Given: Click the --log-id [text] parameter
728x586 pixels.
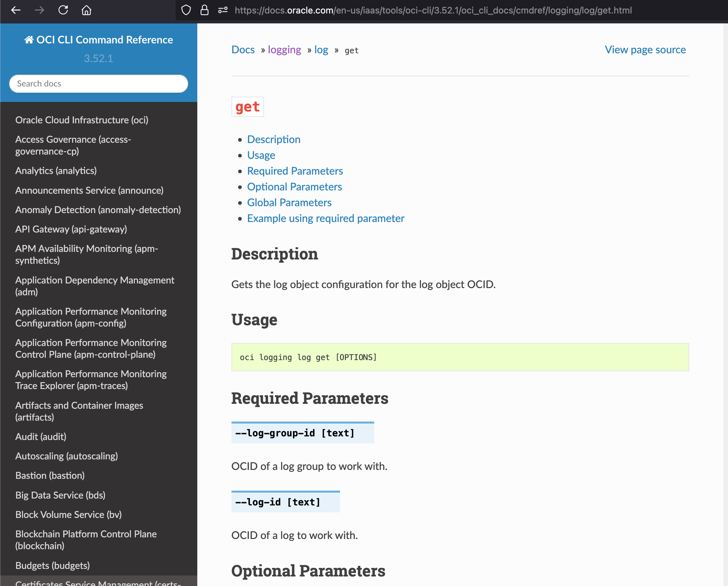Looking at the screenshot, I should point(285,502).
